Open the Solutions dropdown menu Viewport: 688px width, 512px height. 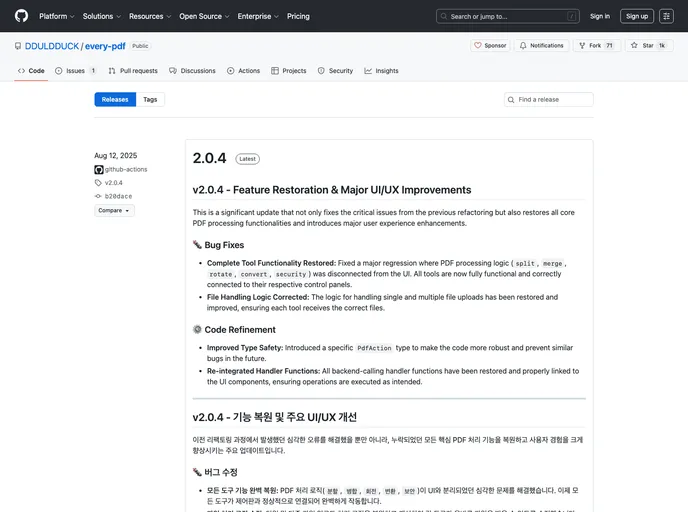point(101,16)
